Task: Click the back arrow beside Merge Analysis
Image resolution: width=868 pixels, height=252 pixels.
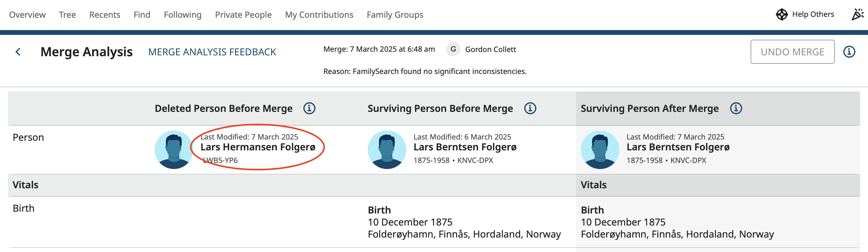Action: [18, 52]
